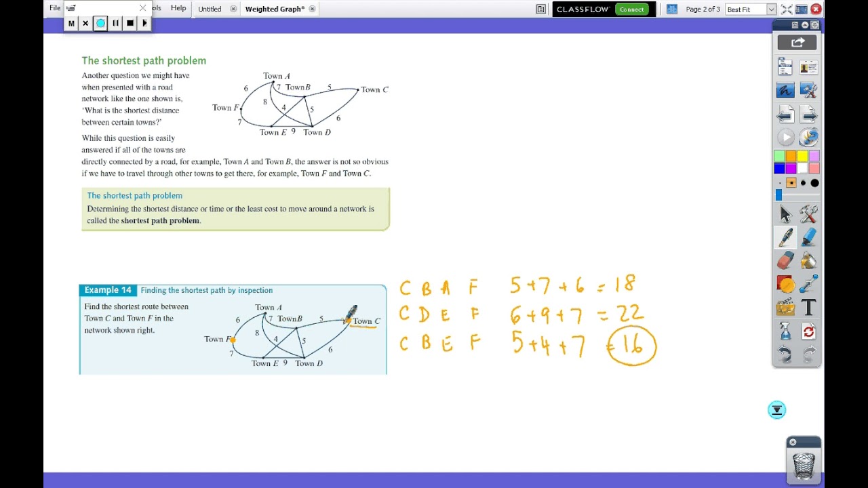The width and height of the screenshot is (868, 488).
Task: Choose the largest pen width dot
Action: coord(814,183)
